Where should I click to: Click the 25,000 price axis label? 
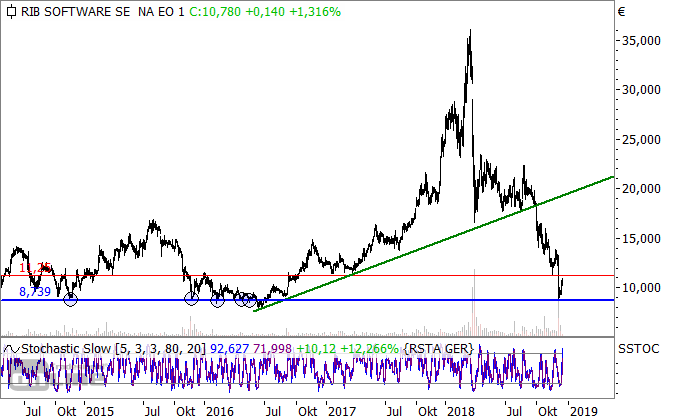tap(641, 140)
